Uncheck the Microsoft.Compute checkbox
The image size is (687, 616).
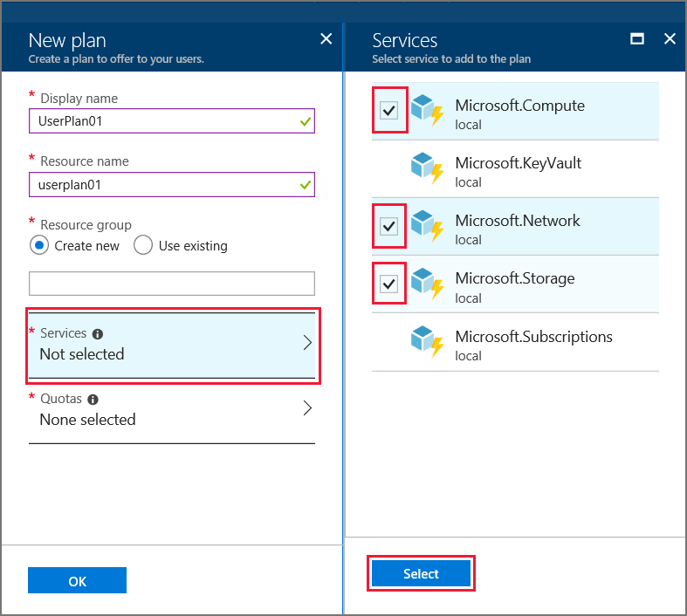pos(388,110)
